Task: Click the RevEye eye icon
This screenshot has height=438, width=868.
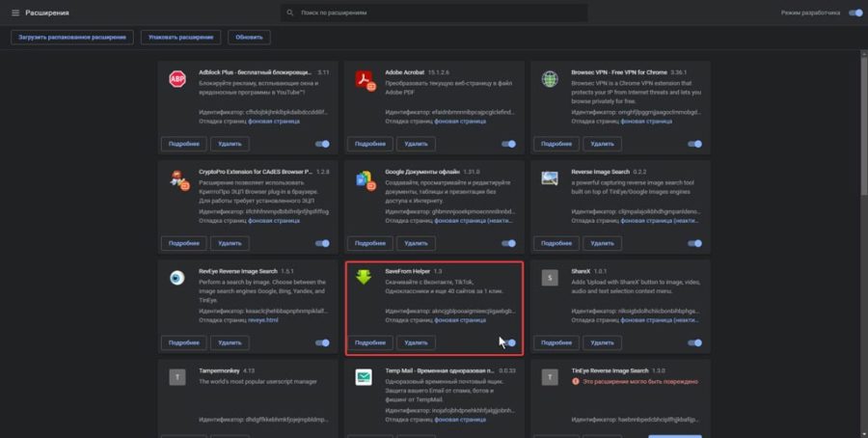Action: 176,278
